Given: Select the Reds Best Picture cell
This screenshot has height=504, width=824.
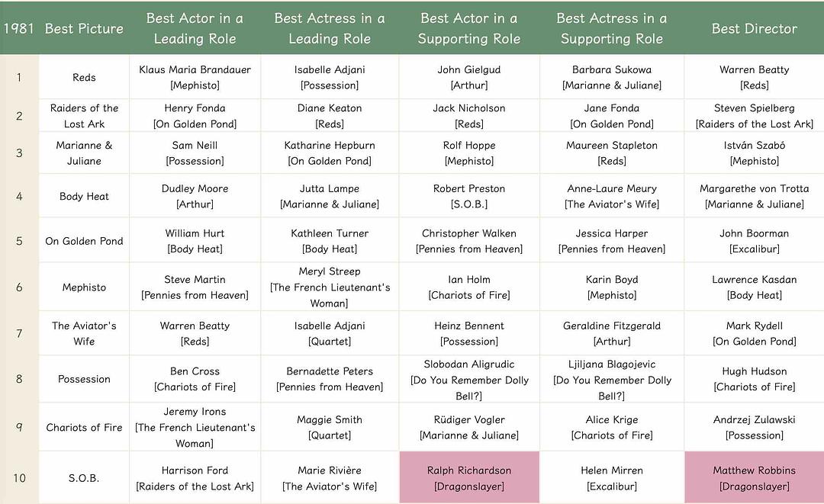Looking at the screenshot, I should 84,77.
